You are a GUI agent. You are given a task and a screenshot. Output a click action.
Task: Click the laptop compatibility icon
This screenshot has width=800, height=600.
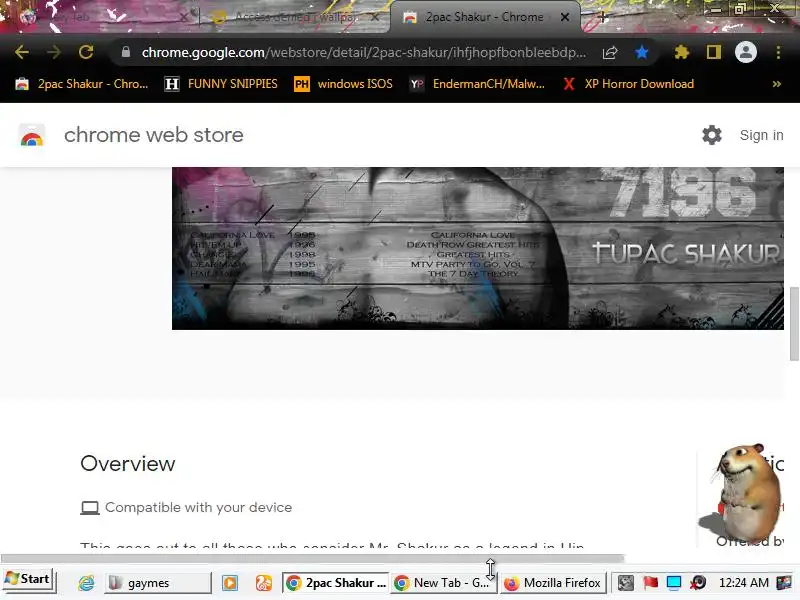pos(90,508)
